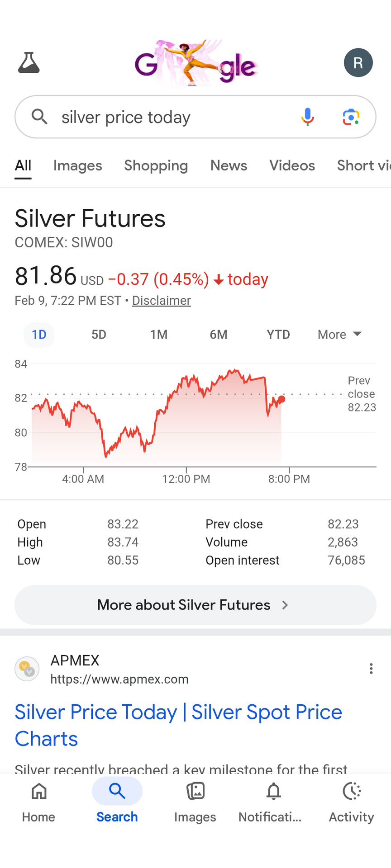391x868 pixels.
Task: Select the 1D chart range
Action: (x=39, y=335)
